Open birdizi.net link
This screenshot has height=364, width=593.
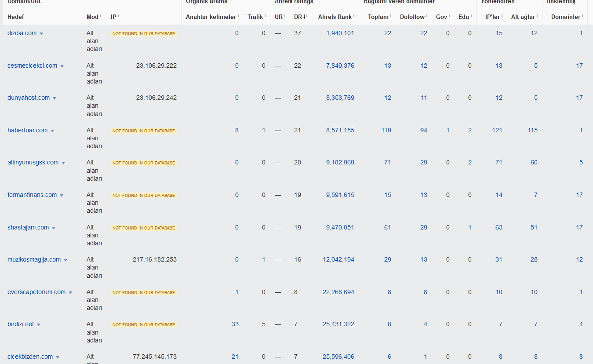[21, 324]
